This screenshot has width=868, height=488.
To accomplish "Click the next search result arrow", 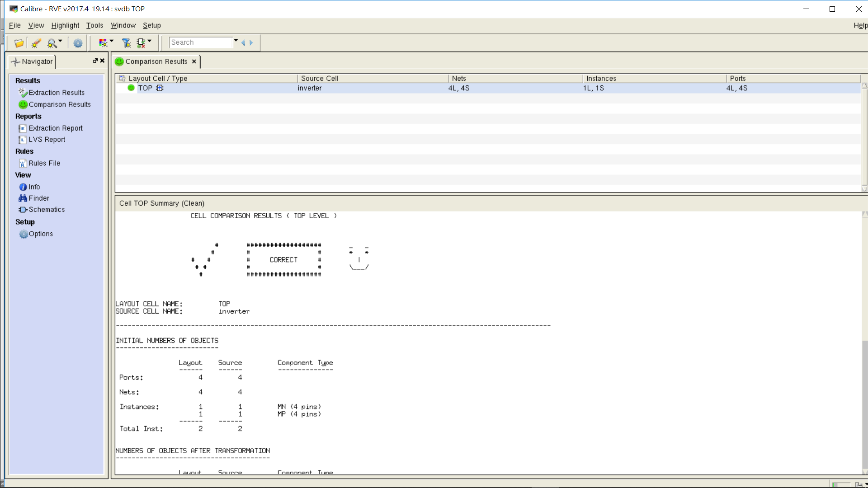I will tap(251, 43).
